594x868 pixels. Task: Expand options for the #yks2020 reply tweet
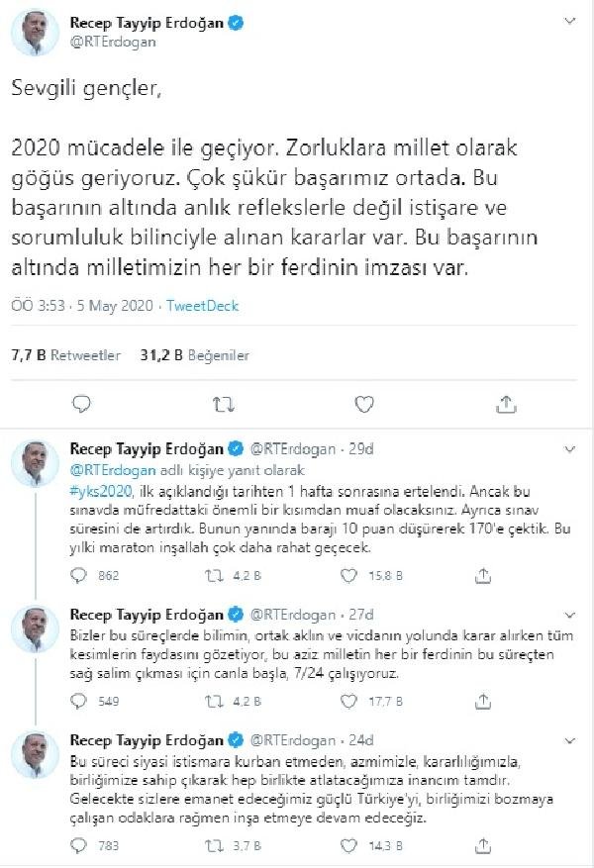tap(569, 448)
